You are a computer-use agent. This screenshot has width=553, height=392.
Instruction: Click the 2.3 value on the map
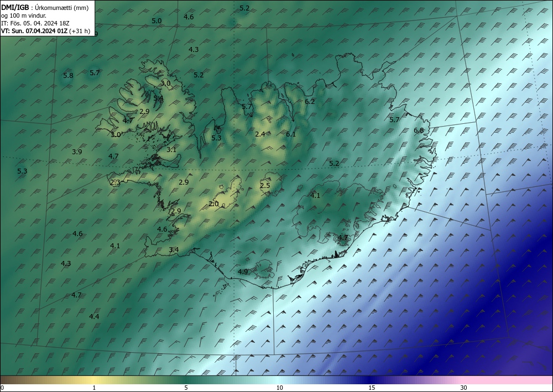coord(115,182)
